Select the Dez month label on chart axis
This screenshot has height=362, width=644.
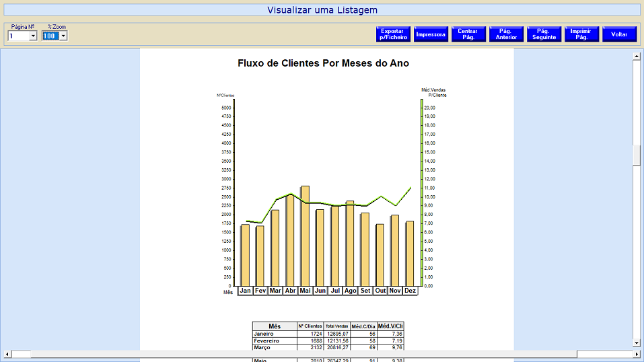click(x=410, y=291)
